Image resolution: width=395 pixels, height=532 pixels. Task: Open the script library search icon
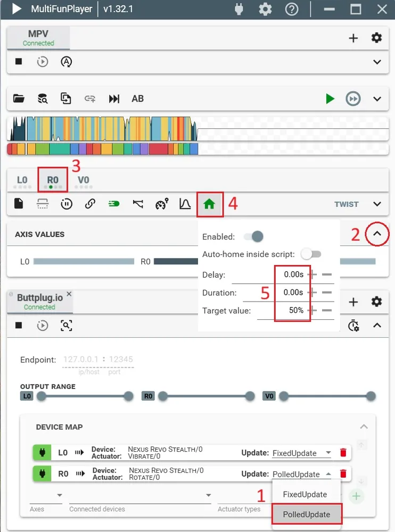click(x=43, y=99)
